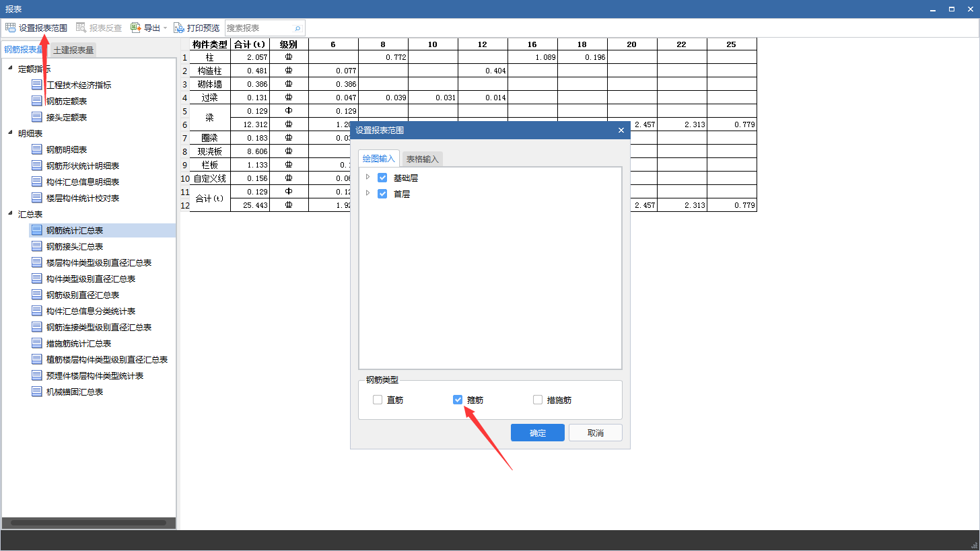
Task: Enable the 措施筋 checkbox
Action: coord(538,400)
